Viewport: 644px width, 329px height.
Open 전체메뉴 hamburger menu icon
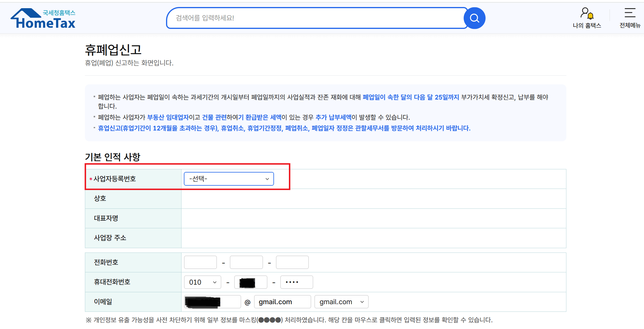(630, 13)
